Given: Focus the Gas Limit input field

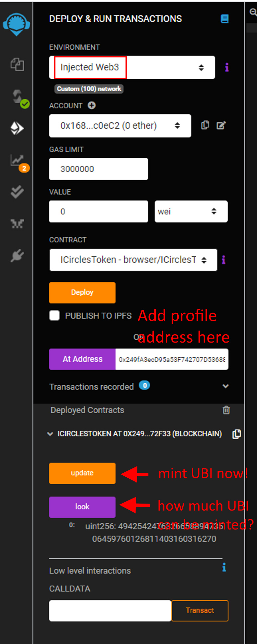Looking at the screenshot, I should [x=99, y=169].
